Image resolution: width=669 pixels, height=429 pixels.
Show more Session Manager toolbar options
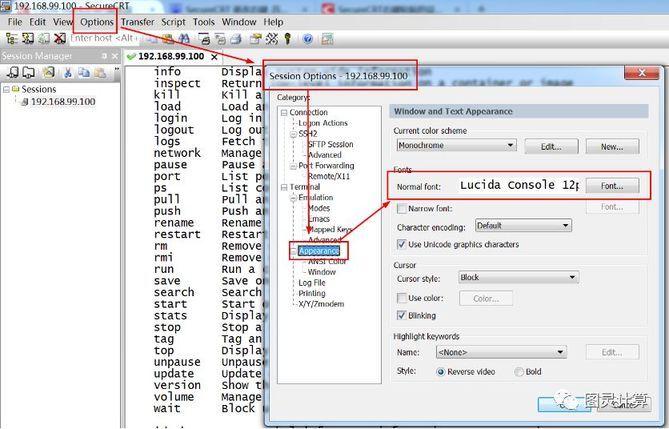(116, 71)
